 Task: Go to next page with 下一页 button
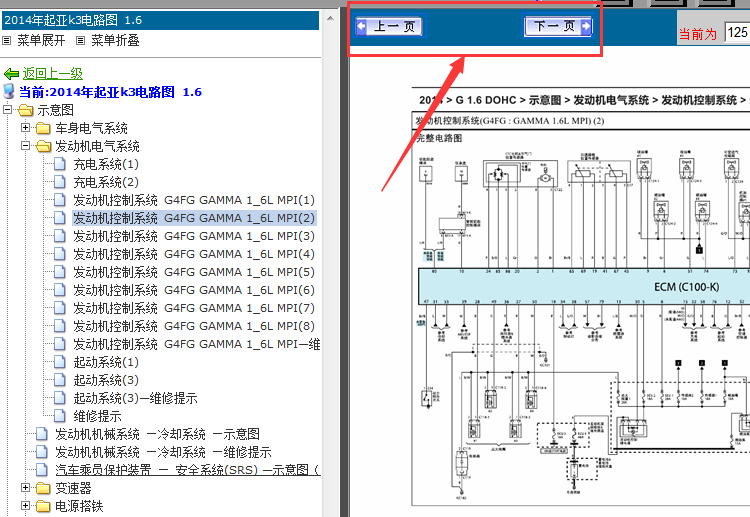558,26
